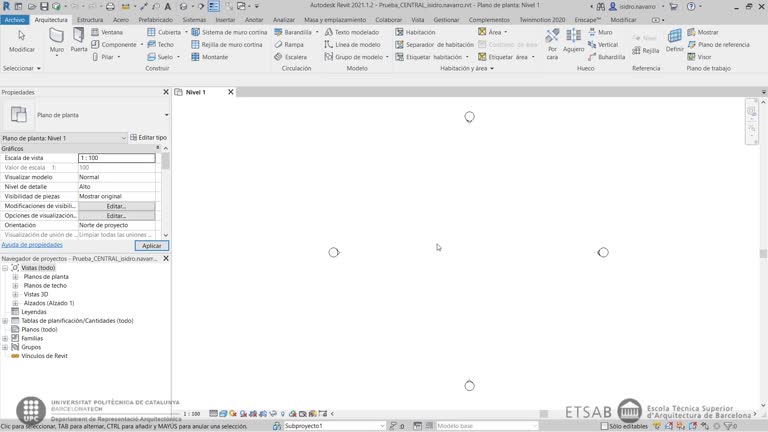Viewport: 768px width, 432px height.
Task: Open the Ayuda de propiedades link
Action: click(x=32, y=245)
